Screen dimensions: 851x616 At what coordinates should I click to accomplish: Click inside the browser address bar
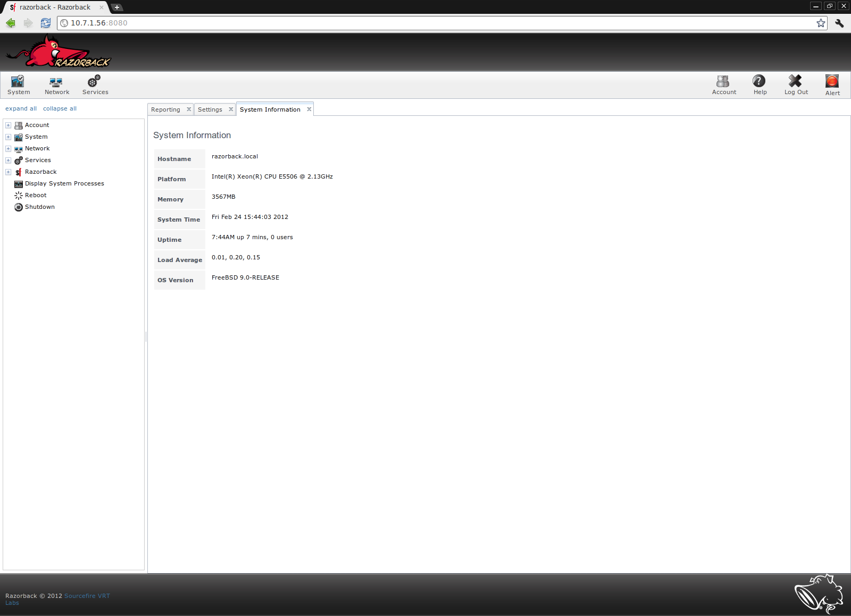point(213,23)
